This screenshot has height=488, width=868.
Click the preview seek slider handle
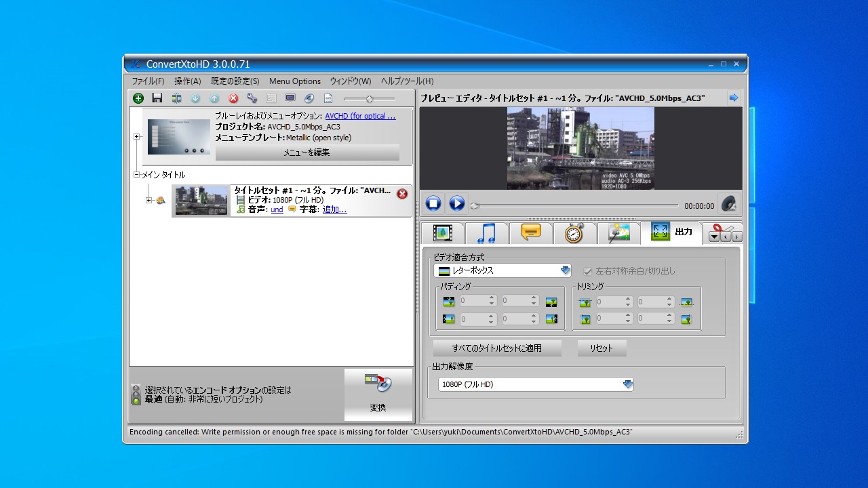tap(475, 206)
